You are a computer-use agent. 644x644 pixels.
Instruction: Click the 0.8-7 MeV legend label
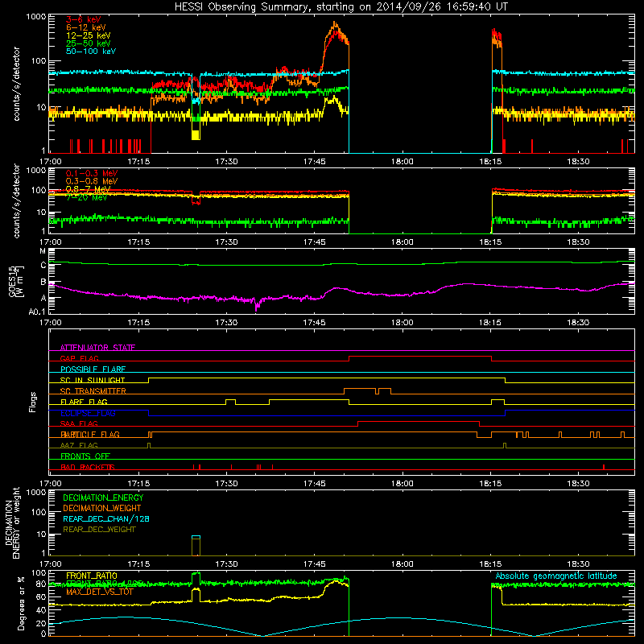pyautogui.click(x=88, y=189)
